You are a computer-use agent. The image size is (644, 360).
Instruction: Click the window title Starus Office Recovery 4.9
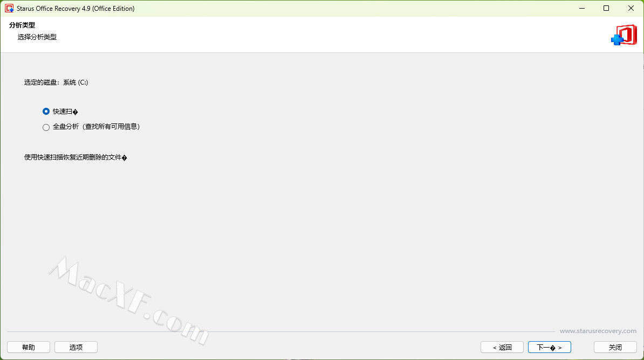tap(76, 9)
